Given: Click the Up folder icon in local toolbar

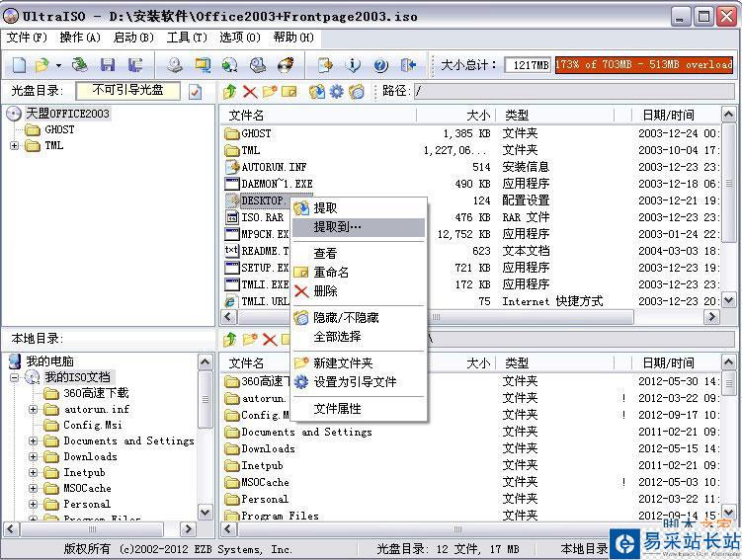Looking at the screenshot, I should point(230,339).
